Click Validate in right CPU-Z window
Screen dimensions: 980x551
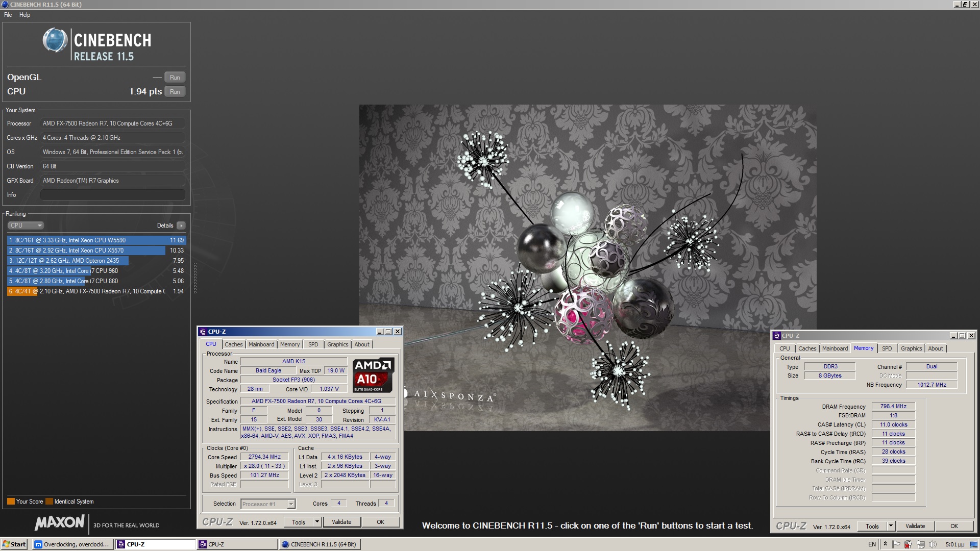pos(915,526)
